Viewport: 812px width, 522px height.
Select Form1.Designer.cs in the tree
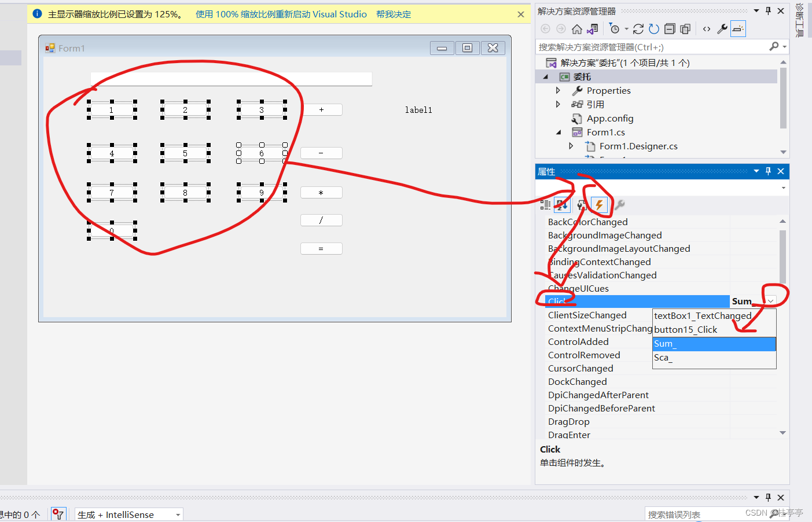[x=638, y=146]
